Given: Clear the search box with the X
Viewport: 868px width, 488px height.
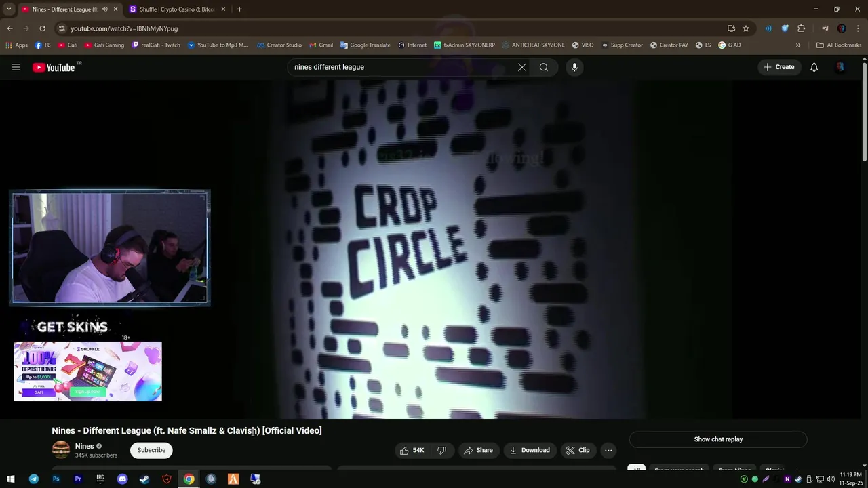Looking at the screenshot, I should [522, 67].
